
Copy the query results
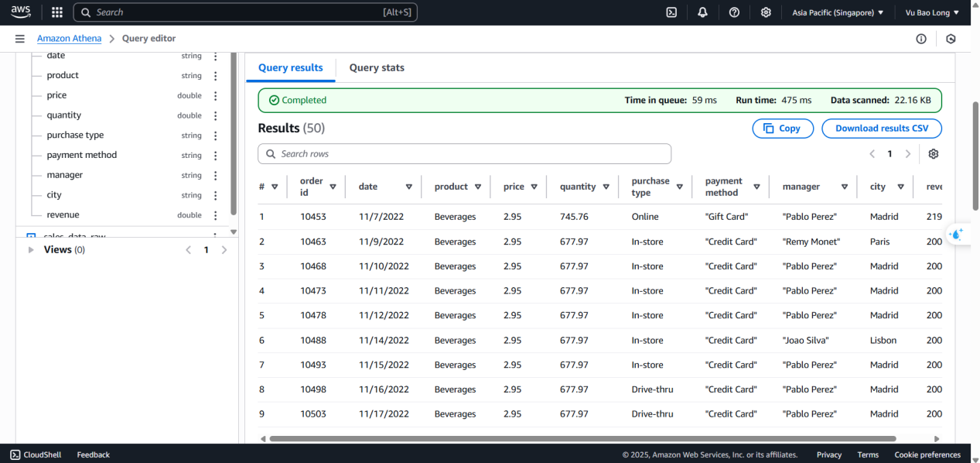tap(783, 129)
